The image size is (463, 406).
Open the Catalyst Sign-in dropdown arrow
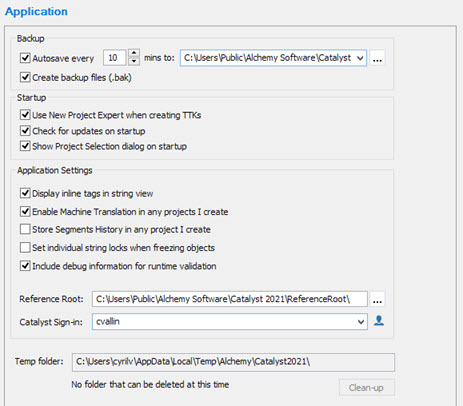tap(361, 322)
